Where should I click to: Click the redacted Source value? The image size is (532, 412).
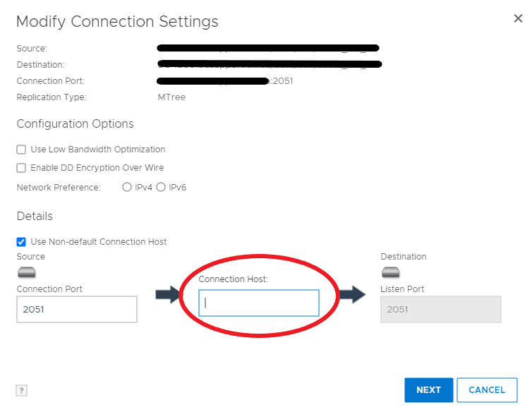tap(268, 49)
